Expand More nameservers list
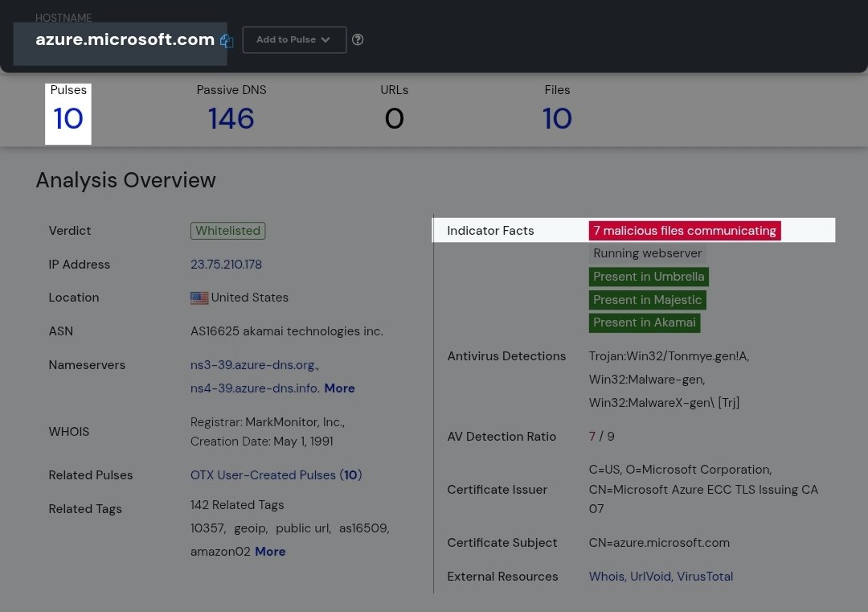868x612 pixels. click(339, 388)
